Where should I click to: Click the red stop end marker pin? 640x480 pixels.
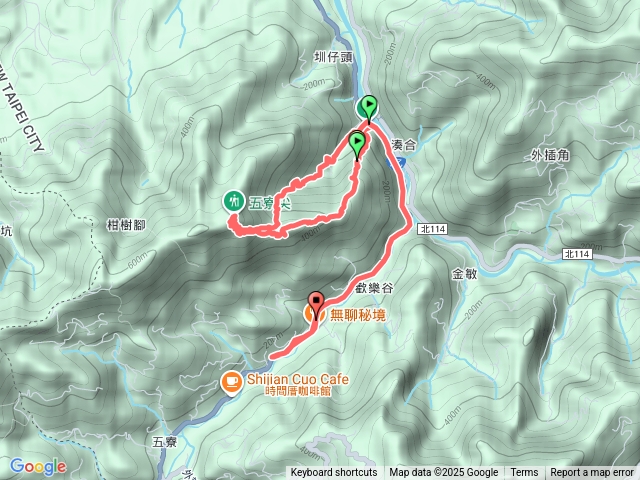(316, 305)
